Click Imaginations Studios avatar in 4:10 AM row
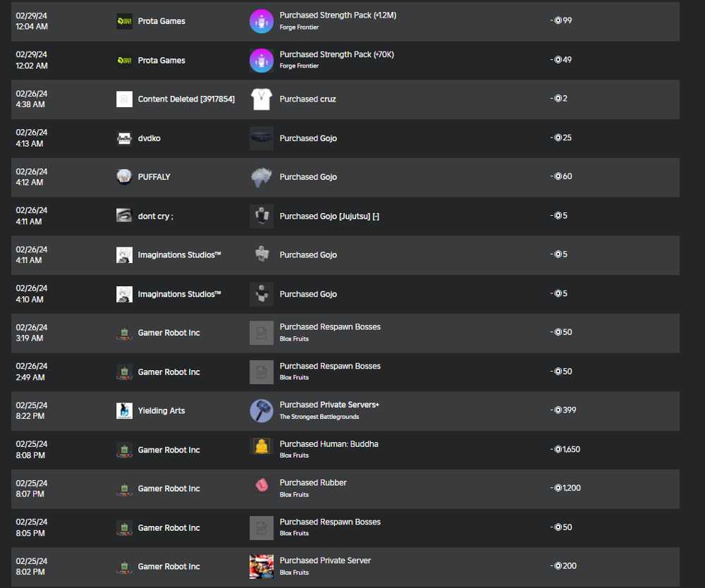This screenshot has width=705, height=588. click(124, 294)
